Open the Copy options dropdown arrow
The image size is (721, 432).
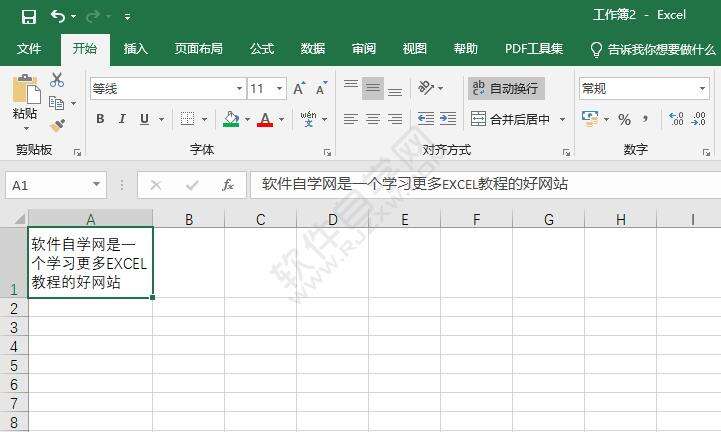(74, 104)
